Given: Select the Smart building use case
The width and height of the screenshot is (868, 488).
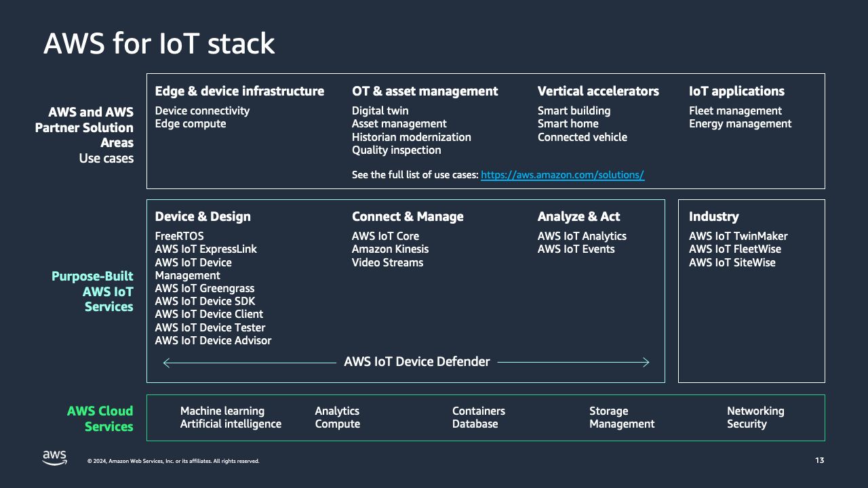Looking at the screenshot, I should coord(574,110).
